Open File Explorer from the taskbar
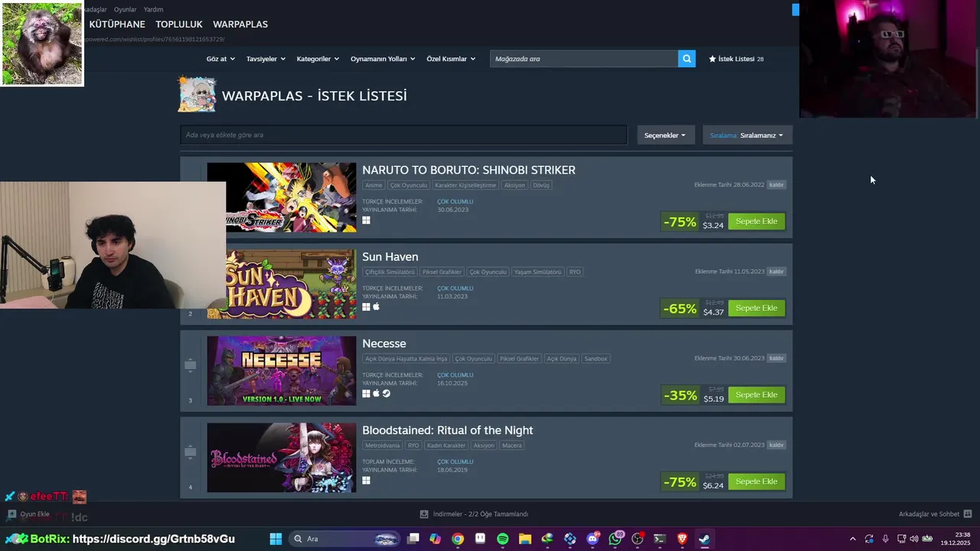Screen dimensions: 980x551 524,539
